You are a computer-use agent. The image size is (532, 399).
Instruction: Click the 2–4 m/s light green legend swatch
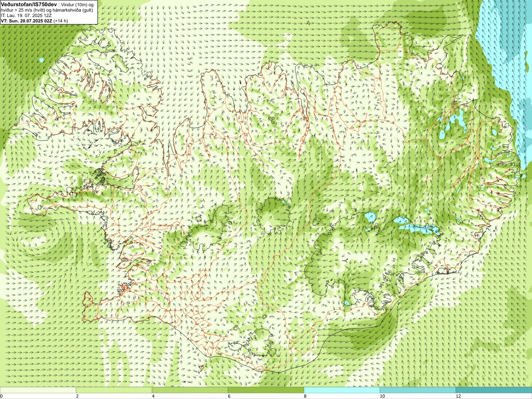(114, 390)
